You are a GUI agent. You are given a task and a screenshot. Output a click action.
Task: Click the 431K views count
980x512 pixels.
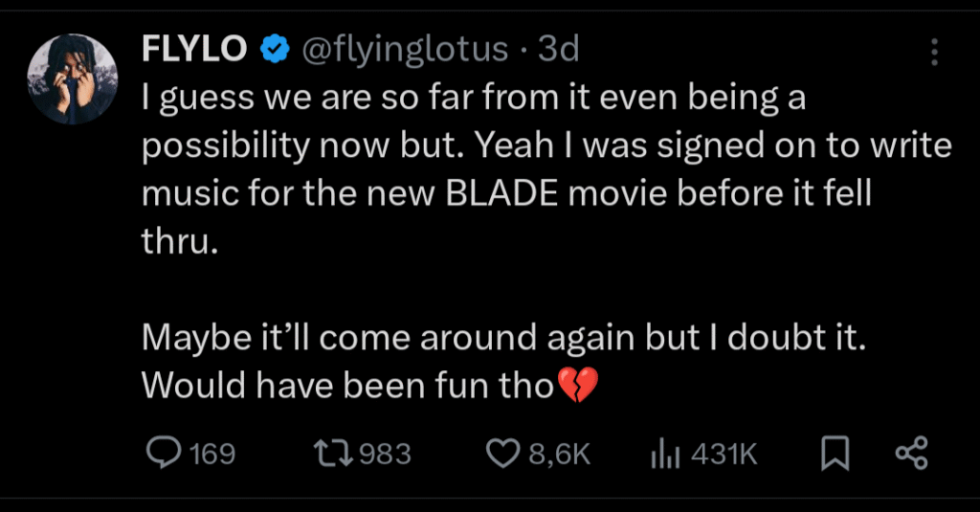tap(724, 454)
